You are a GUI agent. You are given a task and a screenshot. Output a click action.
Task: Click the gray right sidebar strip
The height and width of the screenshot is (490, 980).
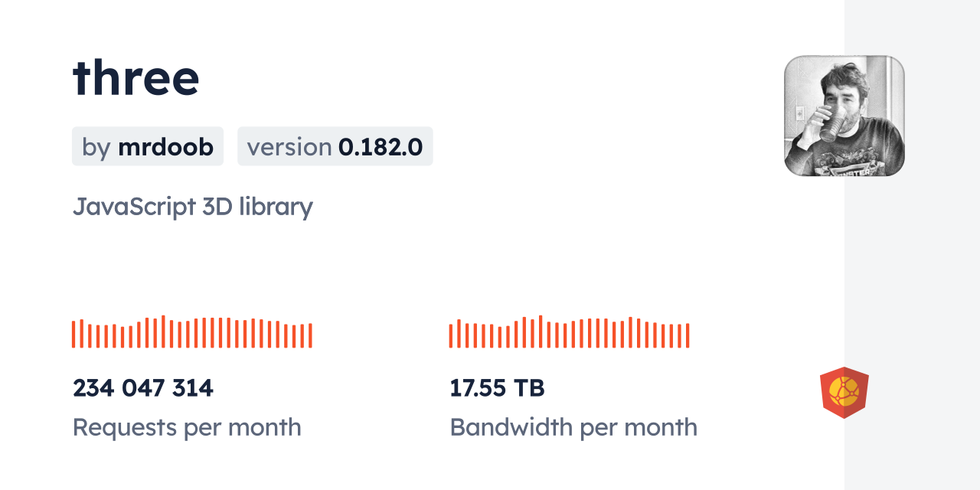(912, 253)
